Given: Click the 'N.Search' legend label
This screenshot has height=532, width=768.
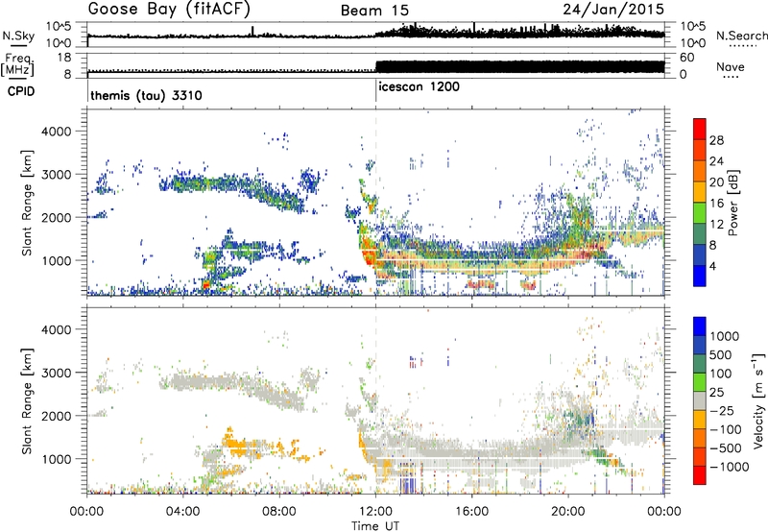Looking at the screenshot, I should point(741,36).
